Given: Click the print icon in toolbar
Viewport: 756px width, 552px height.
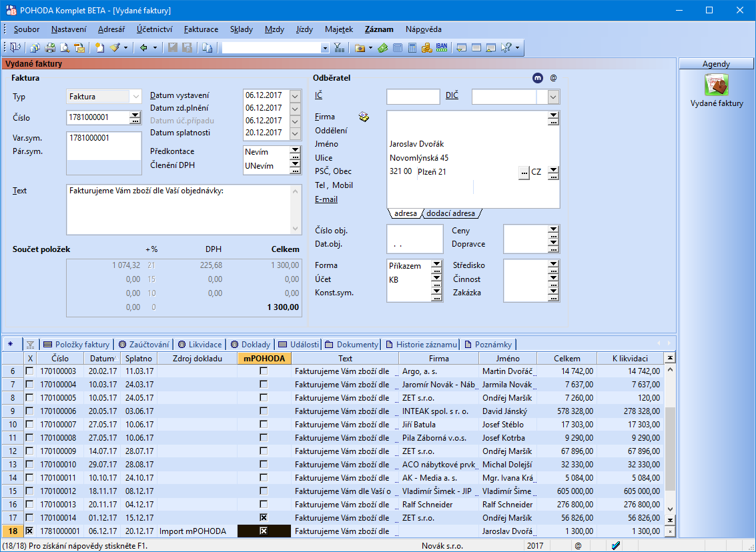Looking at the screenshot, I should (x=50, y=48).
